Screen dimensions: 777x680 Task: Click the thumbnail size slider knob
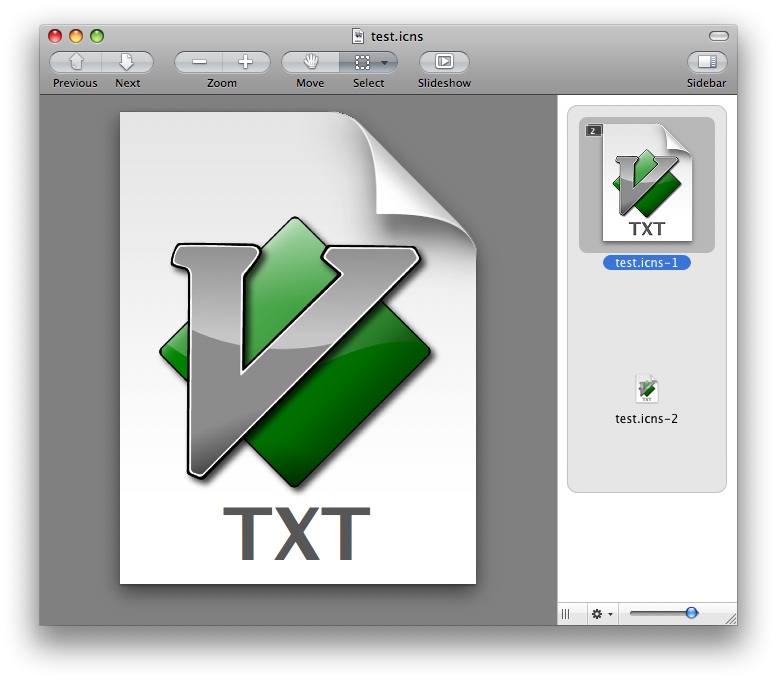[x=691, y=613]
